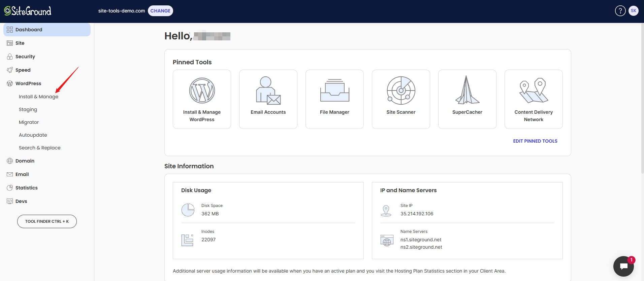The width and height of the screenshot is (644, 281).
Task: Click the Email Accounts tile label
Action: pos(268,112)
